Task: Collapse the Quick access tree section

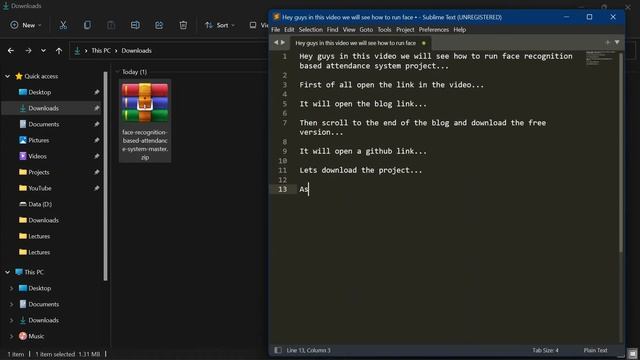Action: pyautogui.click(x=7, y=76)
